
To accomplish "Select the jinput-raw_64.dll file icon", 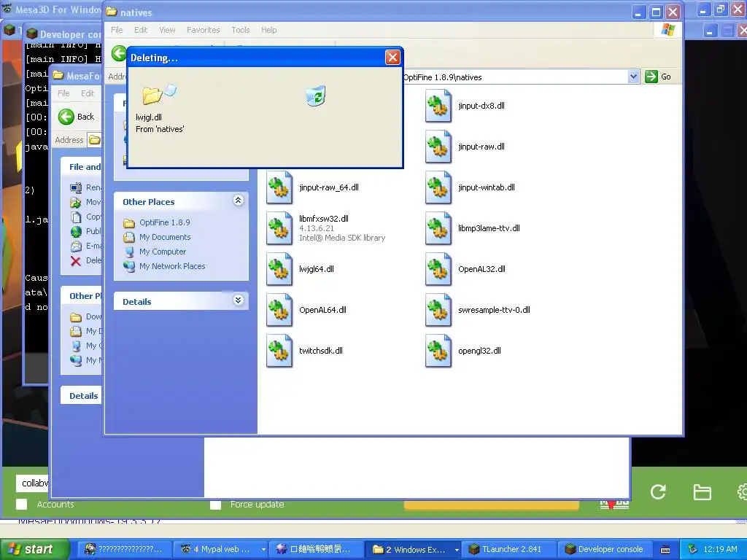I will 279,188.
